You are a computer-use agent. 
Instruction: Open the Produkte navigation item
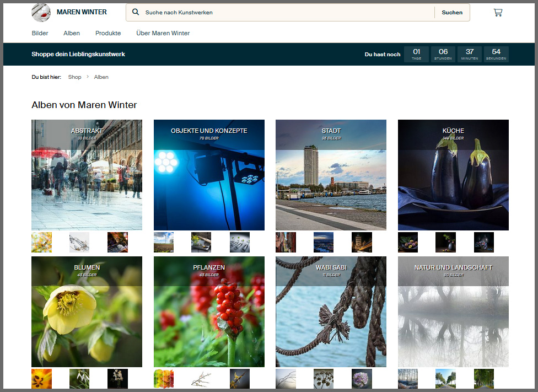[x=108, y=33]
